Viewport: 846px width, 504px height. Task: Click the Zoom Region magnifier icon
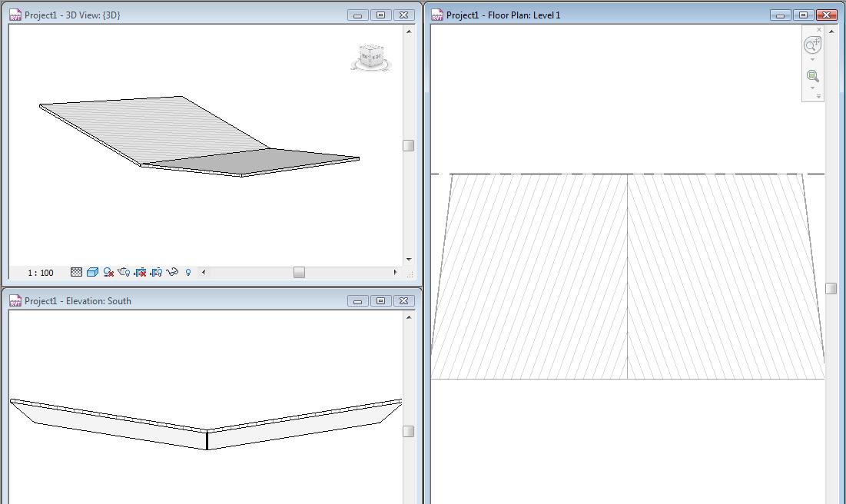pyautogui.click(x=812, y=76)
